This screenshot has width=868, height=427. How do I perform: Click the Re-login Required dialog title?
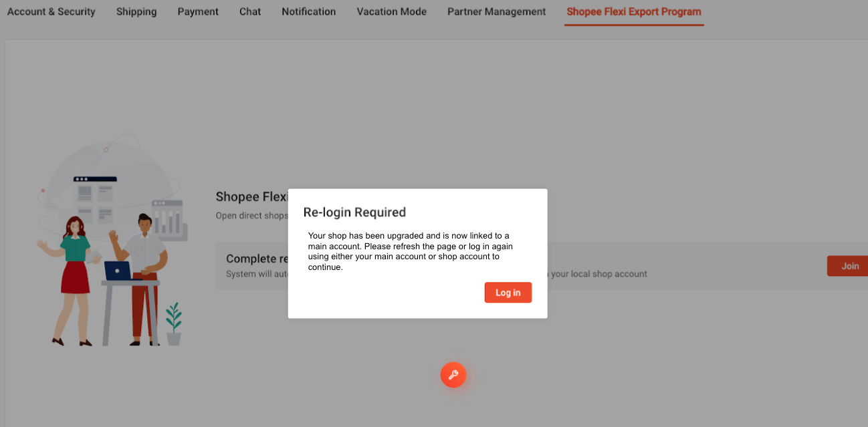(354, 212)
